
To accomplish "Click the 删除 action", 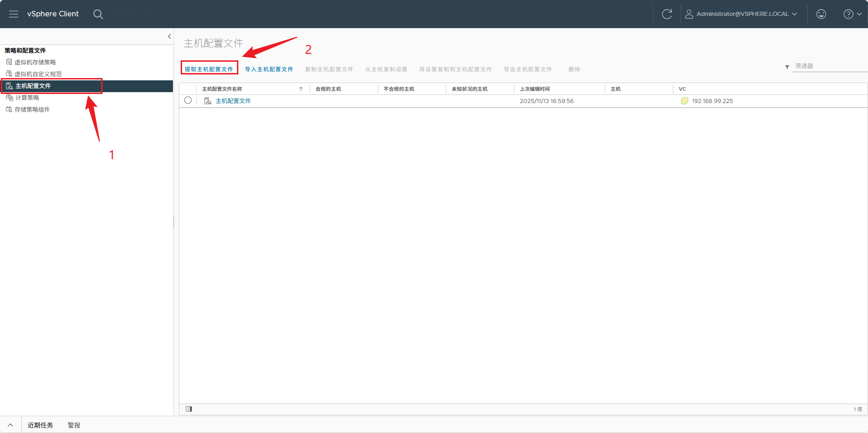I will (x=574, y=69).
